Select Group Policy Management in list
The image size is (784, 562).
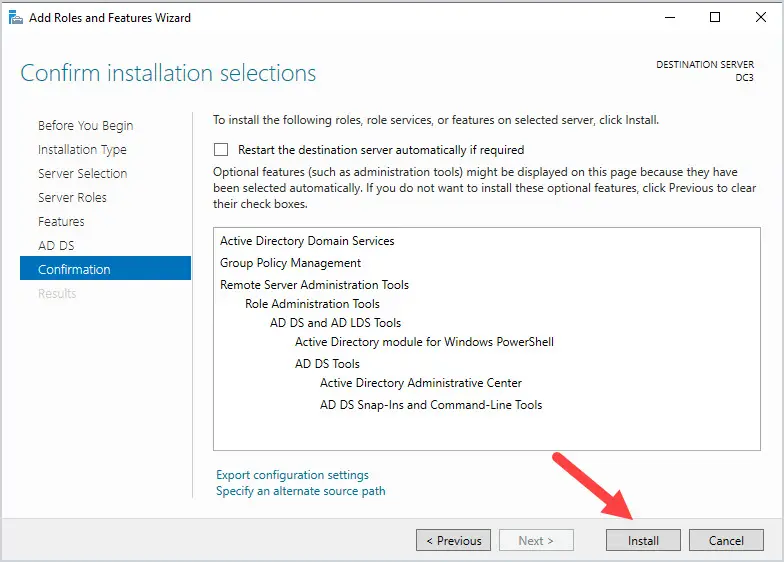(x=290, y=263)
